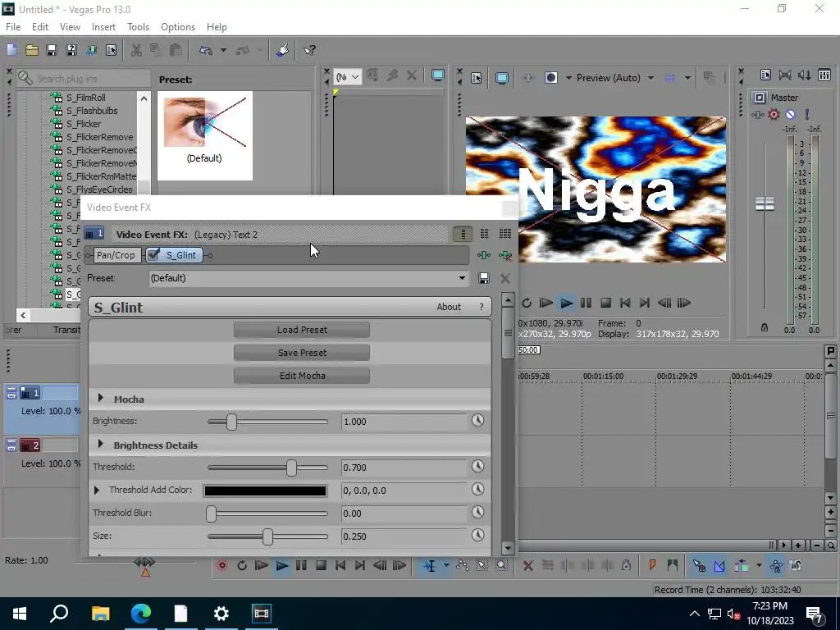Screen dimensions: 840x630
Task: Click the Open folder toolbar icon
Action: pyautogui.click(x=32, y=50)
